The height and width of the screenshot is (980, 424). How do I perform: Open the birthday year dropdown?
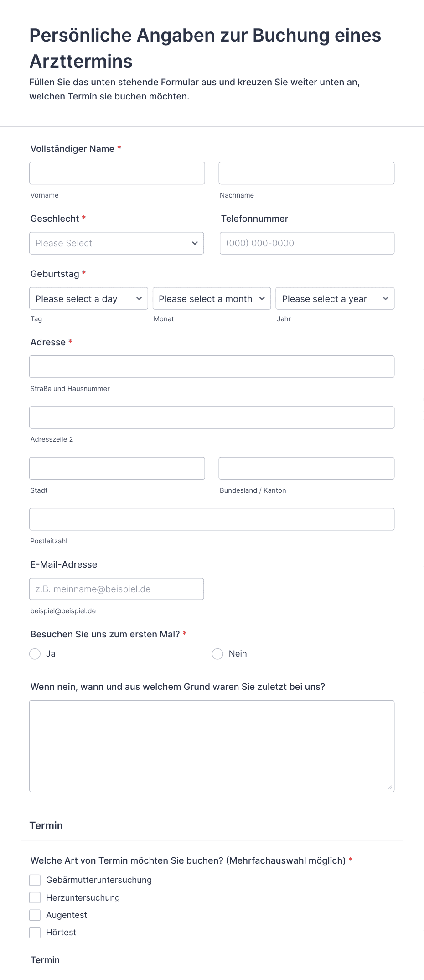click(x=335, y=298)
